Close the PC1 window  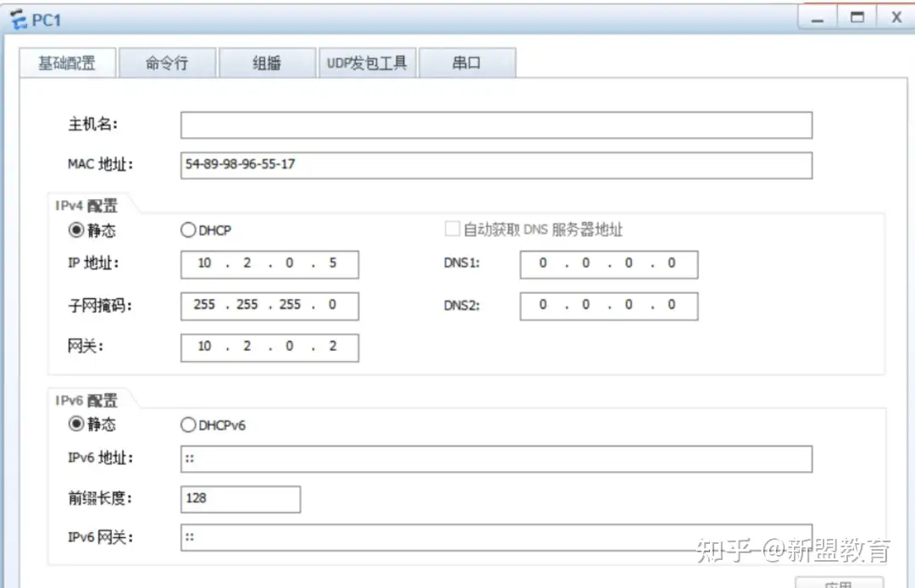coord(897,18)
